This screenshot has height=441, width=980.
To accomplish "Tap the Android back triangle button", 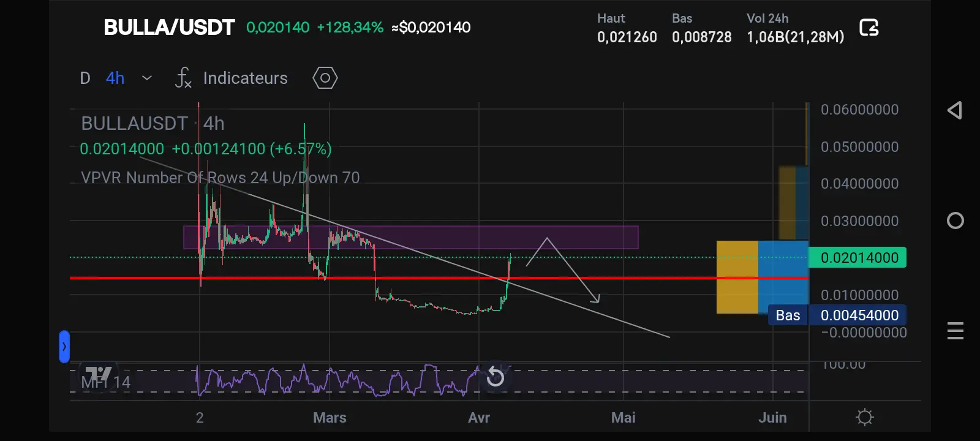I will click(x=954, y=110).
